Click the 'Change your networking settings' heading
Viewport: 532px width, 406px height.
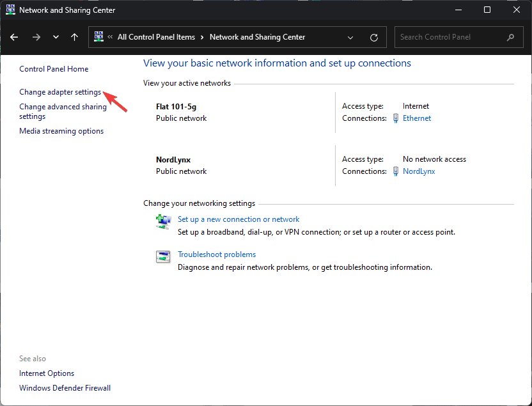pos(199,203)
